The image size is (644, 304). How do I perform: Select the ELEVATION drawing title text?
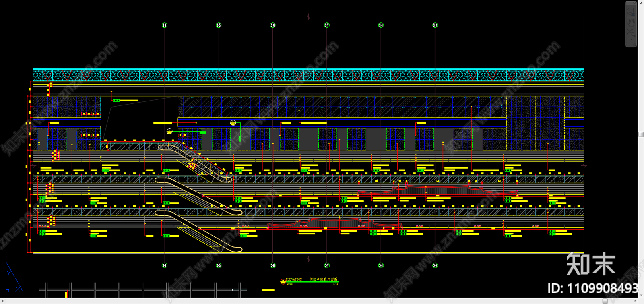click(x=293, y=279)
